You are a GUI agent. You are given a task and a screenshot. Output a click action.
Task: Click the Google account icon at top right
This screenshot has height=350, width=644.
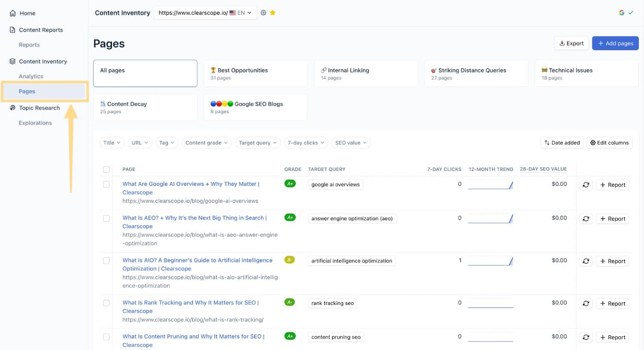pos(622,13)
